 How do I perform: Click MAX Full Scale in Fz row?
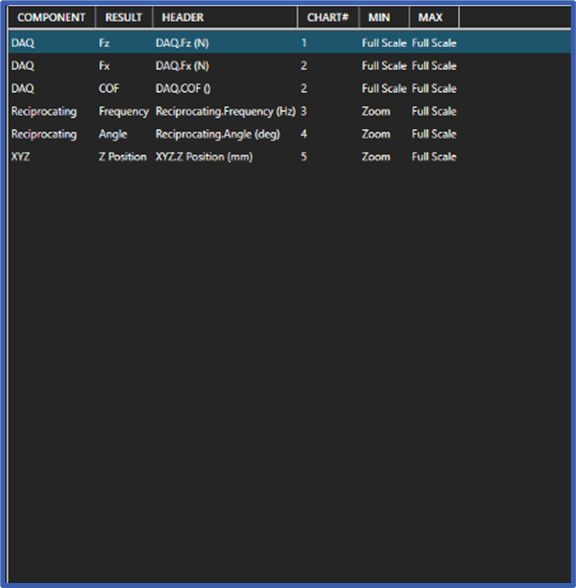coord(434,43)
